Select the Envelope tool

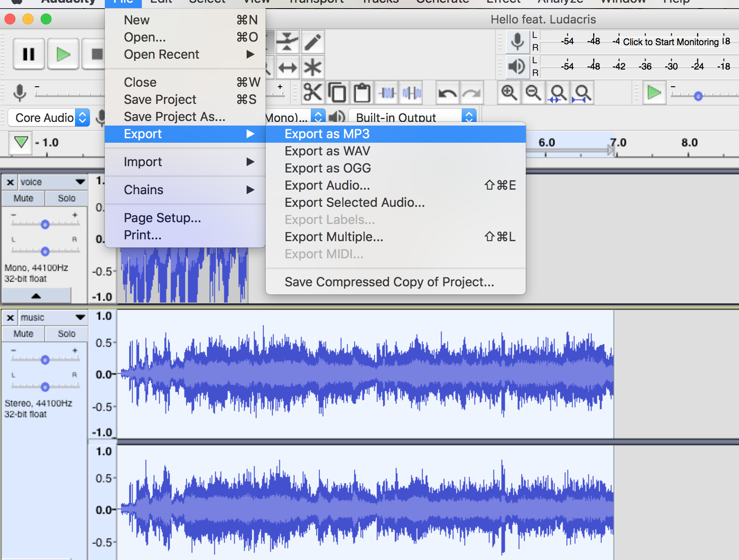coord(287,42)
